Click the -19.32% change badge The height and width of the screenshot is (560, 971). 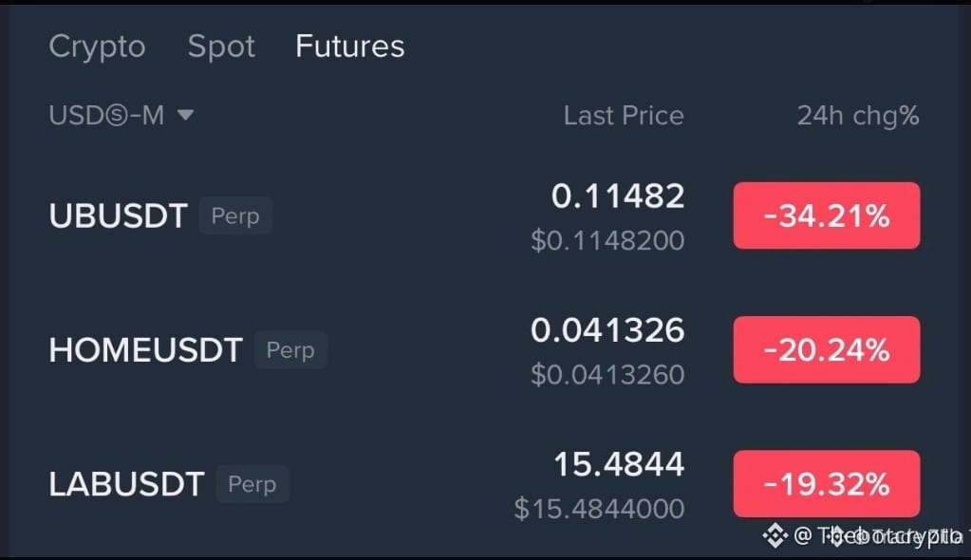click(x=827, y=484)
